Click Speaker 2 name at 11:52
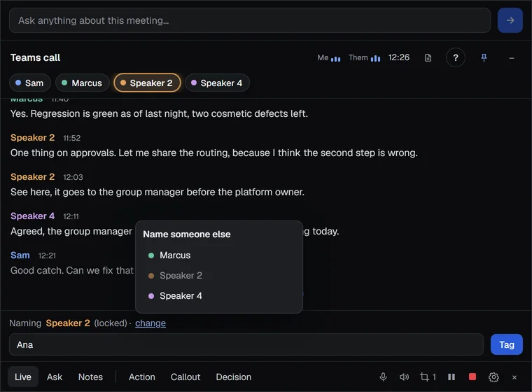The height and width of the screenshot is (392, 532). click(x=33, y=138)
